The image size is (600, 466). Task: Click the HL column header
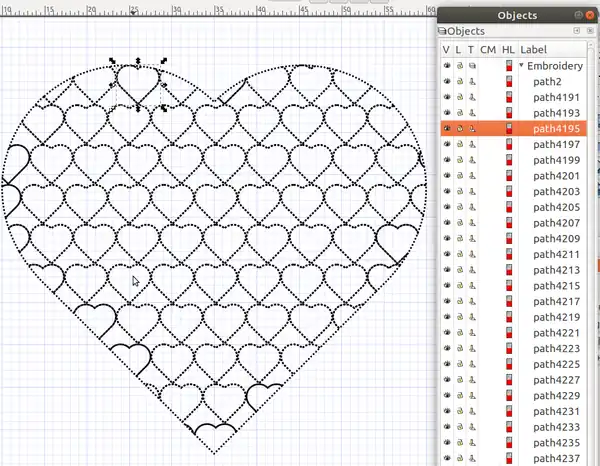(508, 49)
